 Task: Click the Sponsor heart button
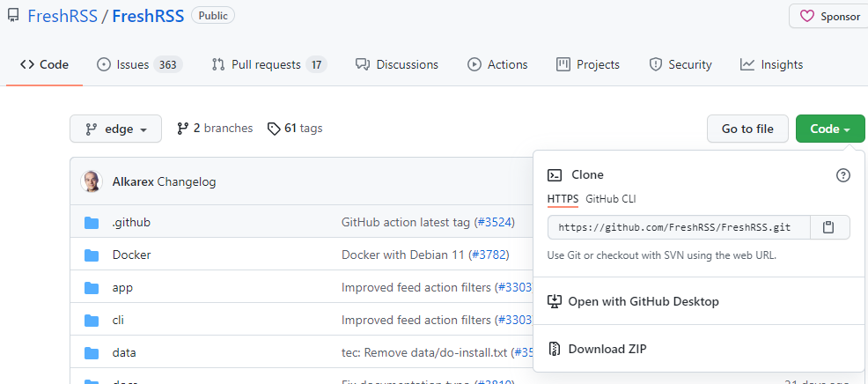pyautogui.click(x=830, y=17)
